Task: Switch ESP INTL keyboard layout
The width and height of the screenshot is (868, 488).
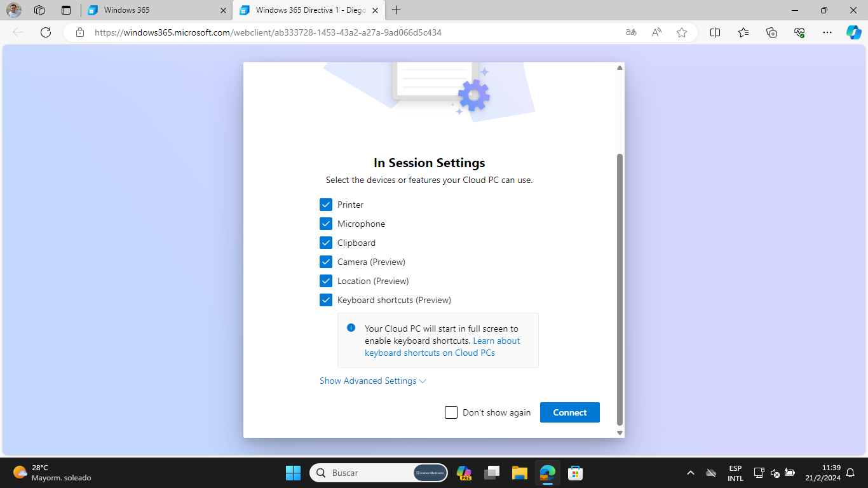Action: coord(735,473)
